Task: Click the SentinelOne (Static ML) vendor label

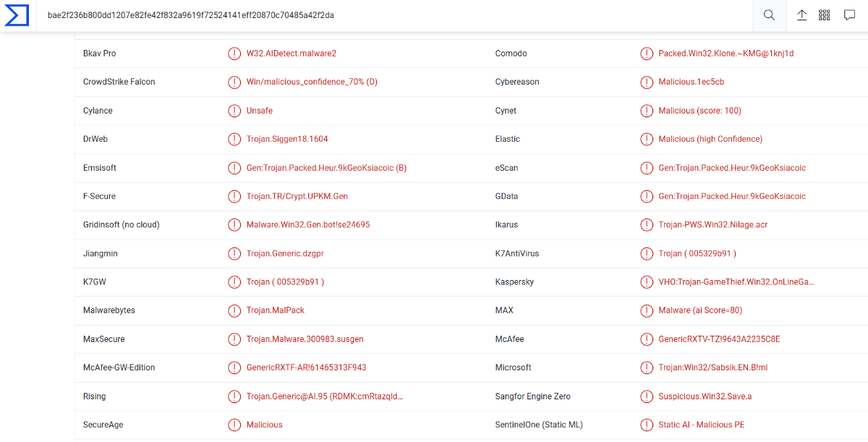Action: pyautogui.click(x=539, y=425)
